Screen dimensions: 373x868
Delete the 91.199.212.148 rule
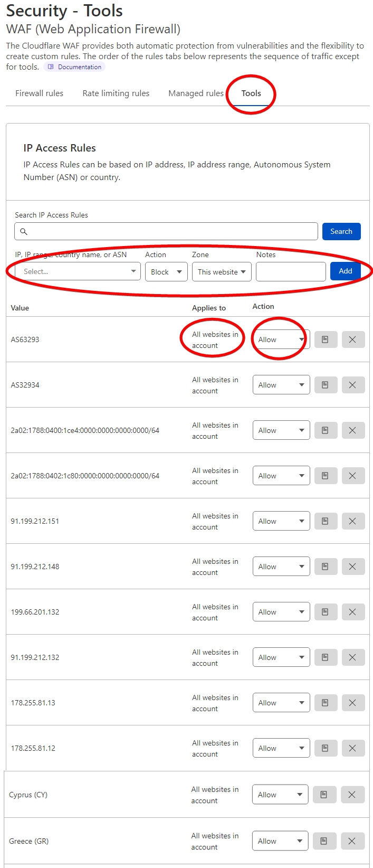point(353,567)
